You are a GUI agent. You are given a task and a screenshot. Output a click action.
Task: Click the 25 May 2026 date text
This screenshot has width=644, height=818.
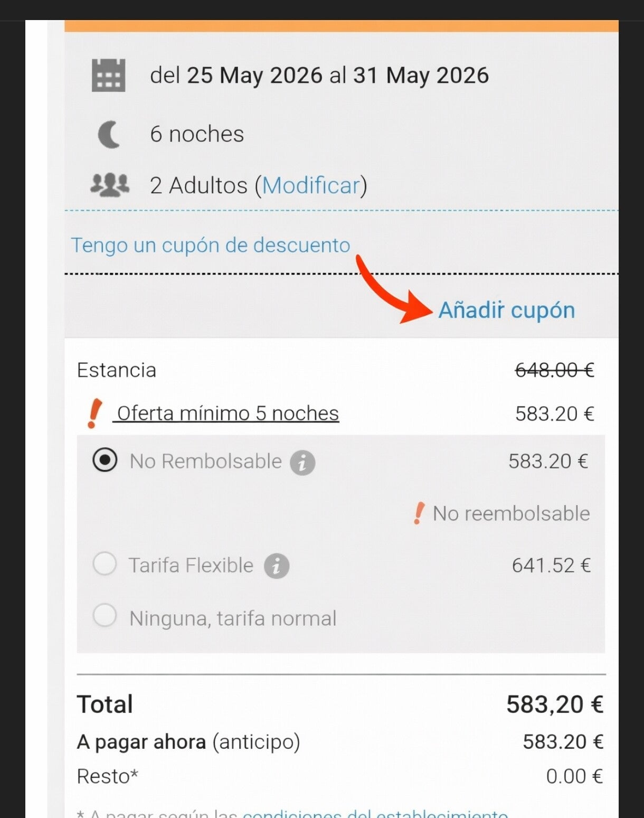(254, 76)
